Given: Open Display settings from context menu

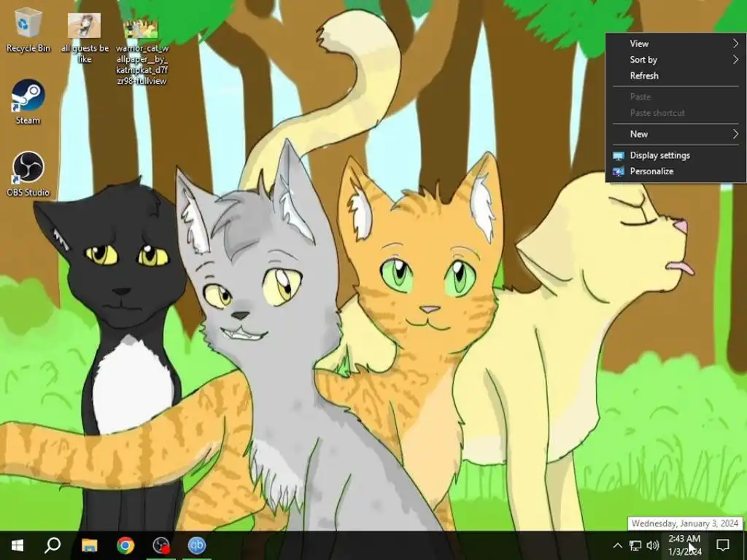Looking at the screenshot, I should [676, 155].
